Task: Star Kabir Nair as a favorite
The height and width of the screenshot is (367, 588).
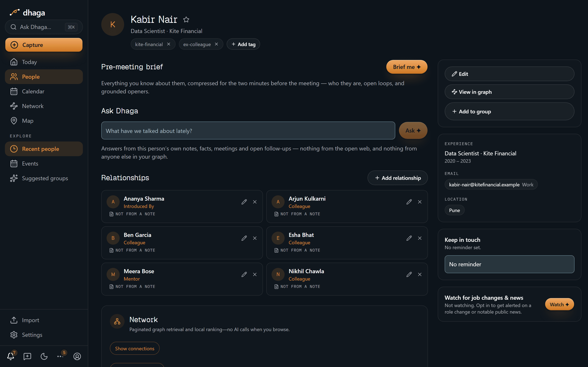Action: click(x=186, y=19)
